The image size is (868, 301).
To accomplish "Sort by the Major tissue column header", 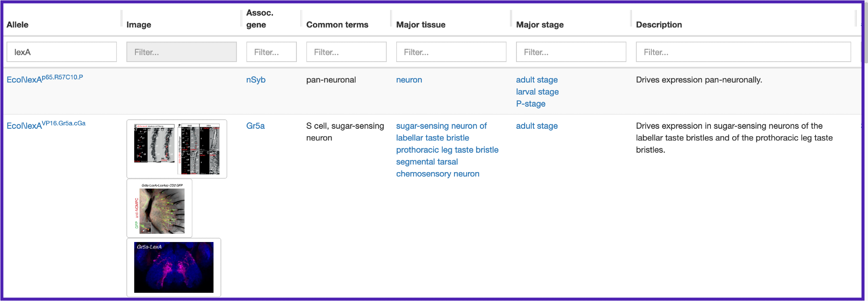I will [421, 25].
